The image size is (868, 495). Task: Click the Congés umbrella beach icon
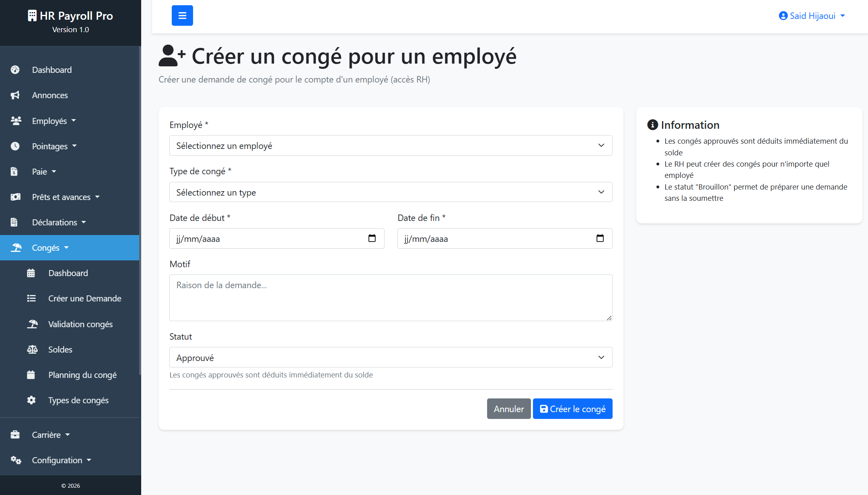16,248
